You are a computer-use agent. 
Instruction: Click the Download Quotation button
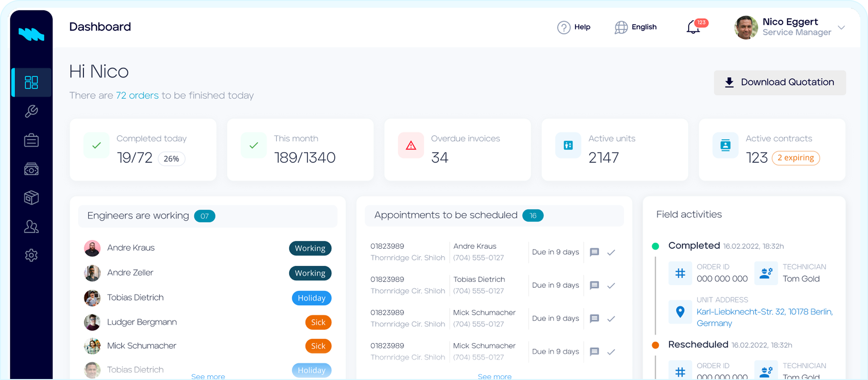[x=780, y=82]
